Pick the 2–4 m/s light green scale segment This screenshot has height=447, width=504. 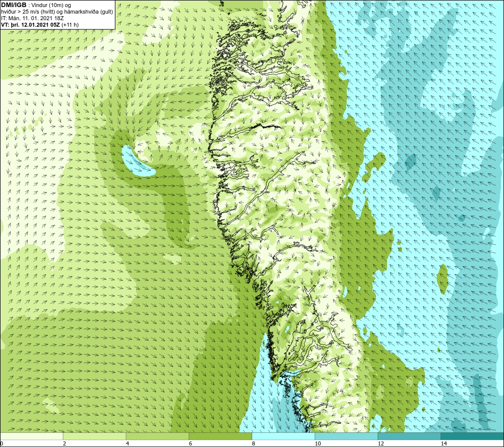pos(95,436)
